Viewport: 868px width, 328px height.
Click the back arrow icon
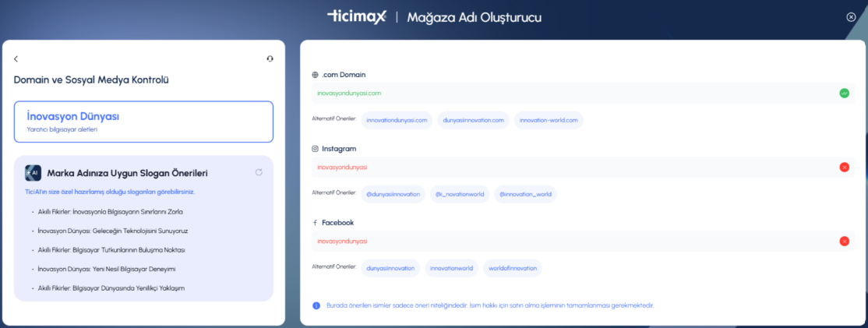[16, 59]
